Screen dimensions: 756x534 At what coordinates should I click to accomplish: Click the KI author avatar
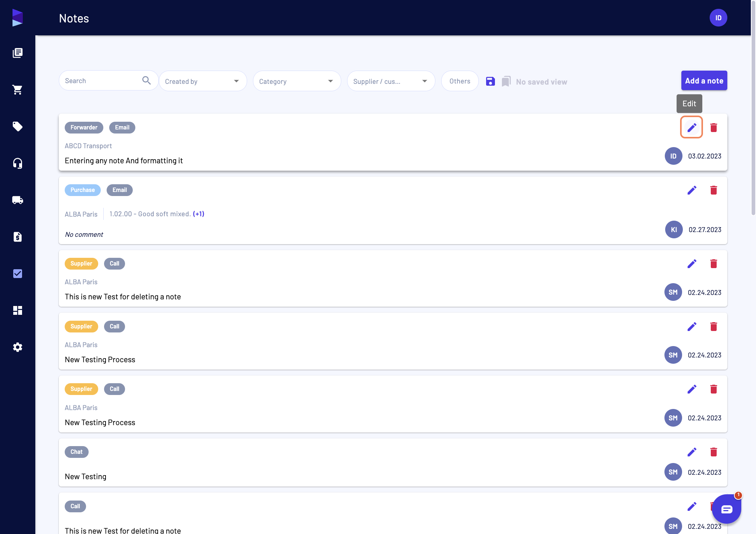pyautogui.click(x=674, y=229)
